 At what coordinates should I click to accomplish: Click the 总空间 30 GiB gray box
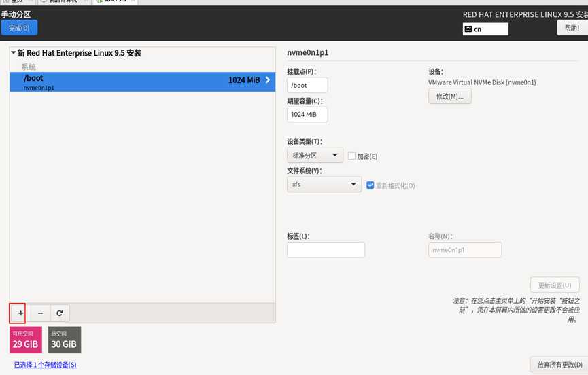pyautogui.click(x=65, y=340)
